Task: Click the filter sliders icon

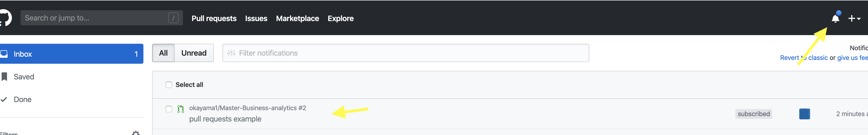Action: (x=231, y=53)
